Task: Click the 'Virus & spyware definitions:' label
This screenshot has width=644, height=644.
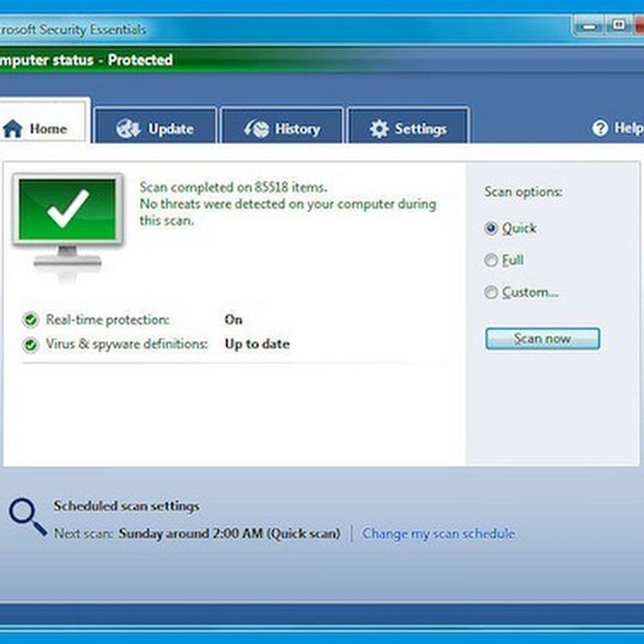Action: click(x=126, y=345)
